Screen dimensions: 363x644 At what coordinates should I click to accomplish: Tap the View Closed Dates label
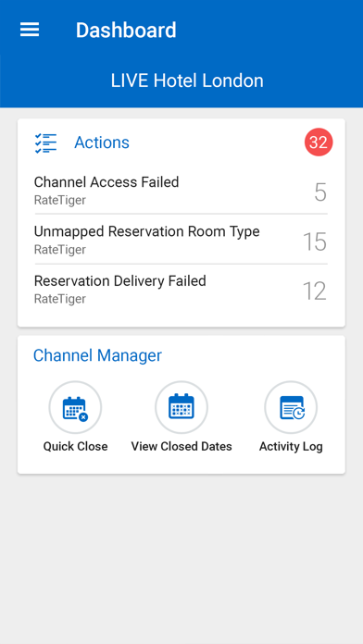[181, 446]
